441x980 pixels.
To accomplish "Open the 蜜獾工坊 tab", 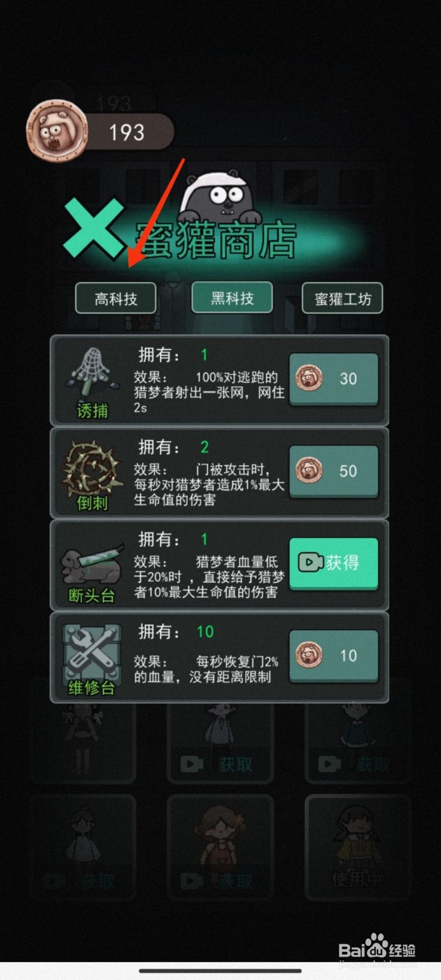I will pos(342,299).
